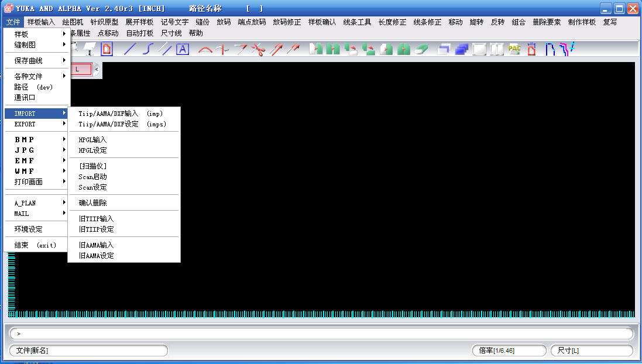Expand the A_PLAN submenu

(x=36, y=203)
